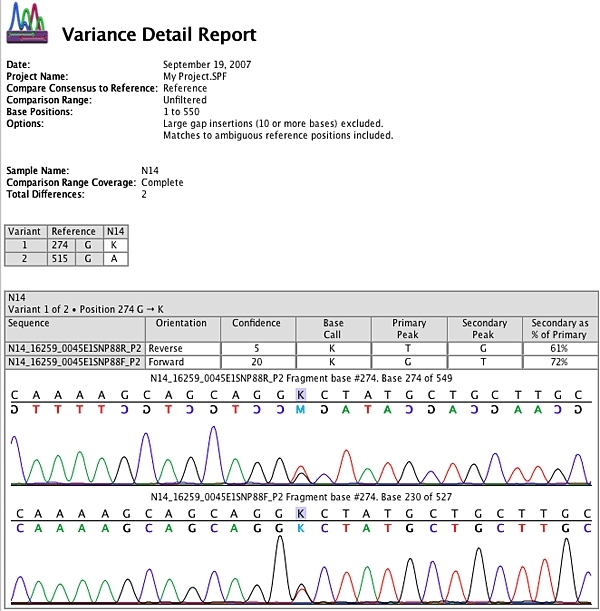Click the 'Variant' column header in summary table
600x611 pixels.
coord(26,231)
